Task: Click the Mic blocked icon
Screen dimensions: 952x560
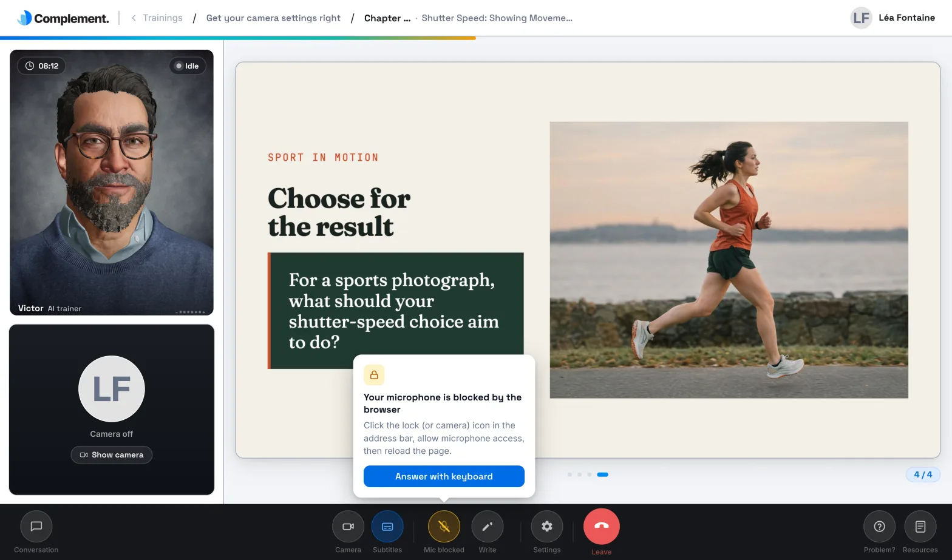Action: click(x=444, y=527)
